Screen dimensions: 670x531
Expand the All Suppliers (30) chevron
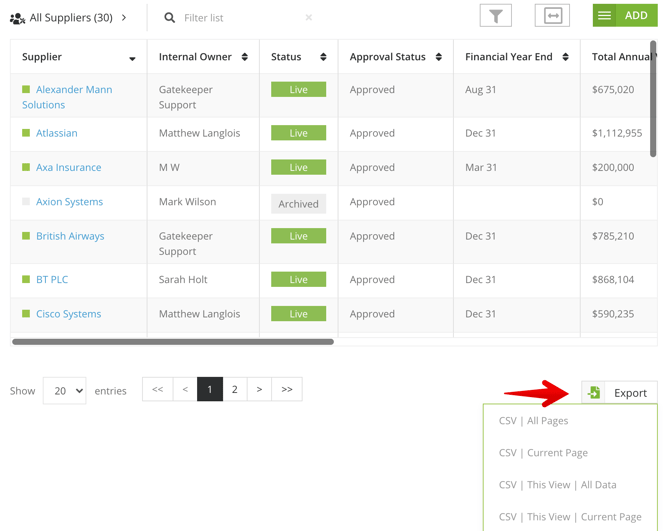click(x=124, y=18)
